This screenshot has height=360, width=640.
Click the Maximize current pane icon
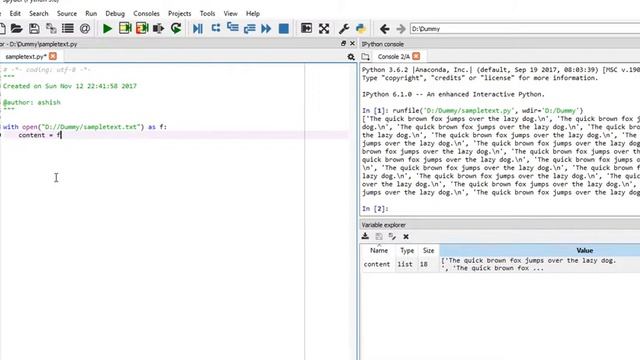coord(306,28)
